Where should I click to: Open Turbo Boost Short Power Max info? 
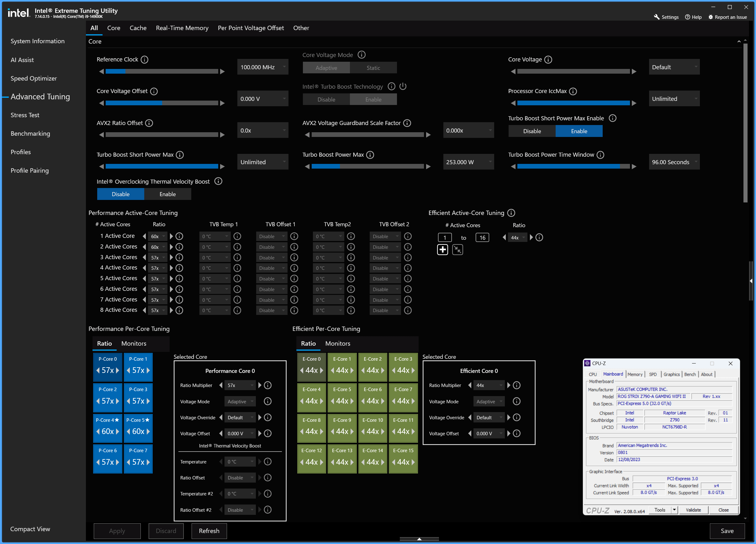180,154
